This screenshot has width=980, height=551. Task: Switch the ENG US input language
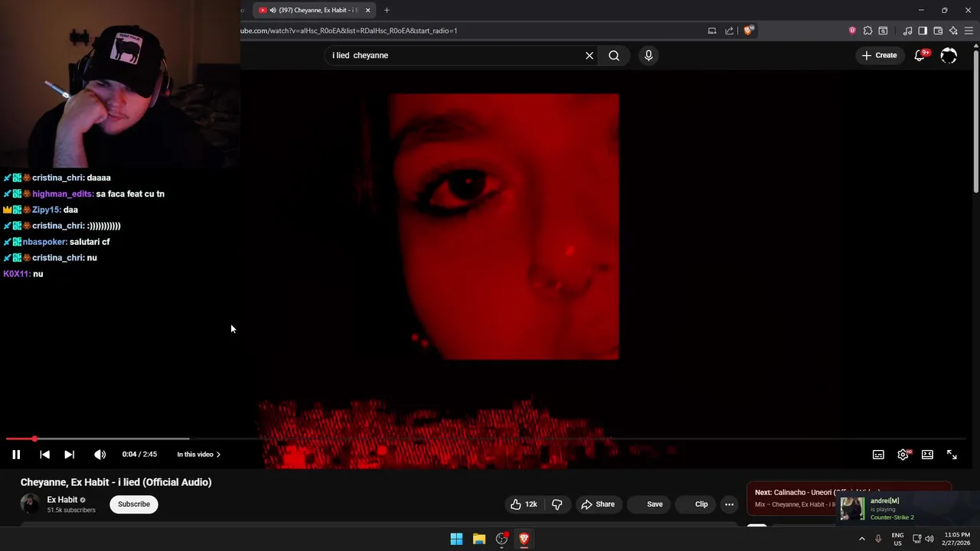point(897,539)
